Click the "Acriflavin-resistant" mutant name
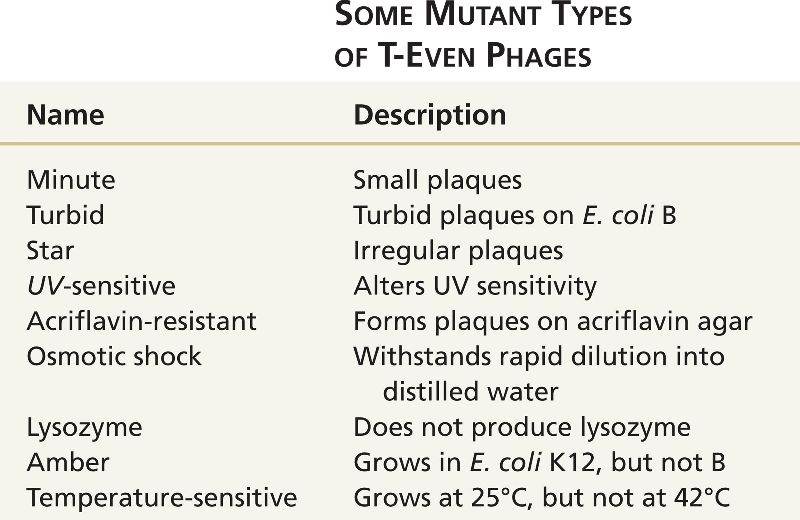 pyautogui.click(x=142, y=321)
